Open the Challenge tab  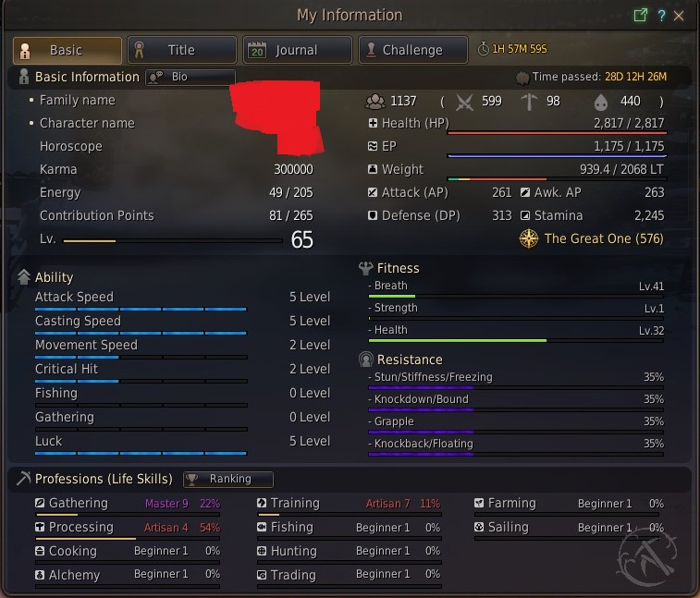(x=413, y=50)
